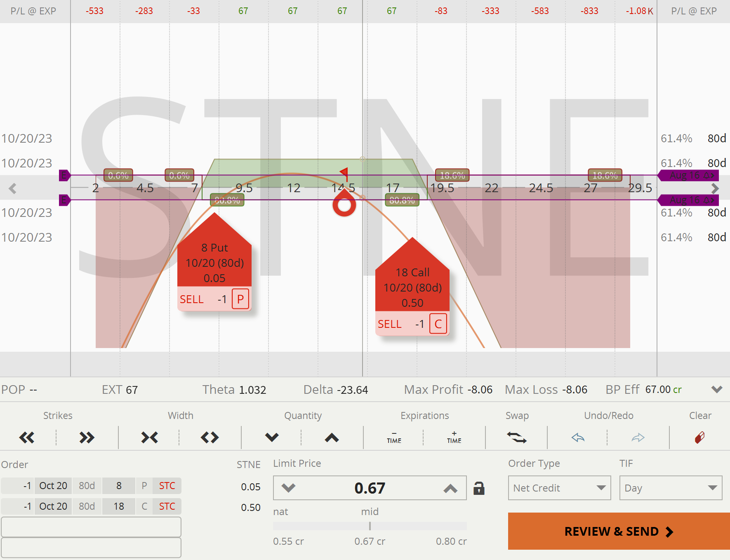Change quantity -1 on the put leg
Image resolution: width=730 pixels, height=560 pixels.
click(17, 486)
